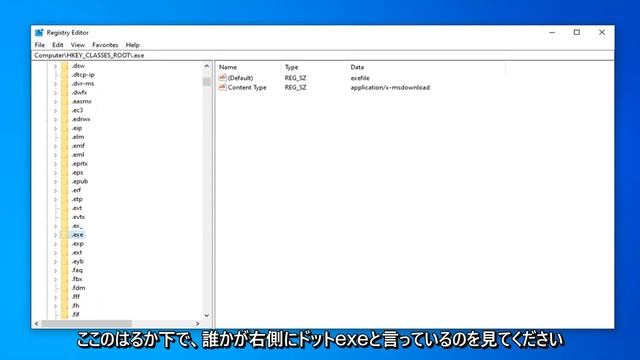Click the folder icon for .dtcp-ip key
640x360 pixels.
(x=64, y=75)
